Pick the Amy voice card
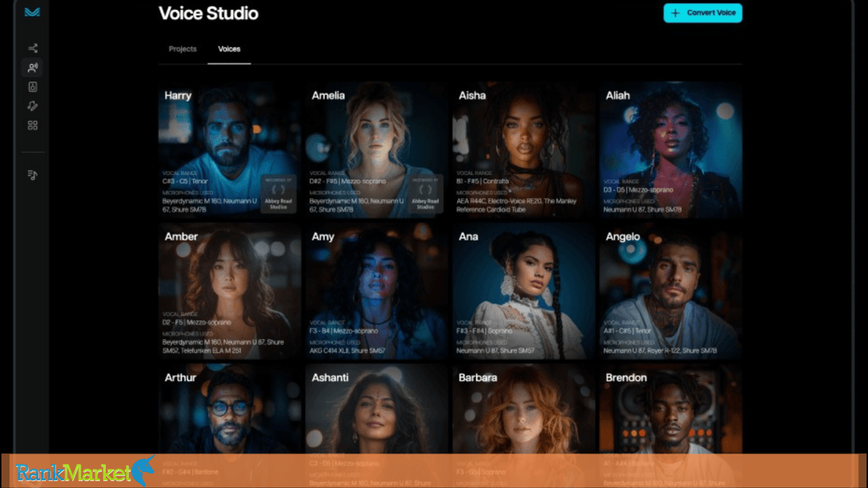Image resolution: width=868 pixels, height=488 pixels. point(377,291)
